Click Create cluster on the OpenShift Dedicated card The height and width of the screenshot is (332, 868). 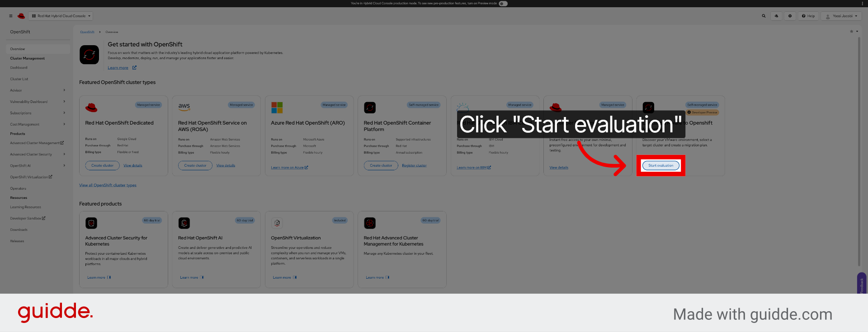103,165
